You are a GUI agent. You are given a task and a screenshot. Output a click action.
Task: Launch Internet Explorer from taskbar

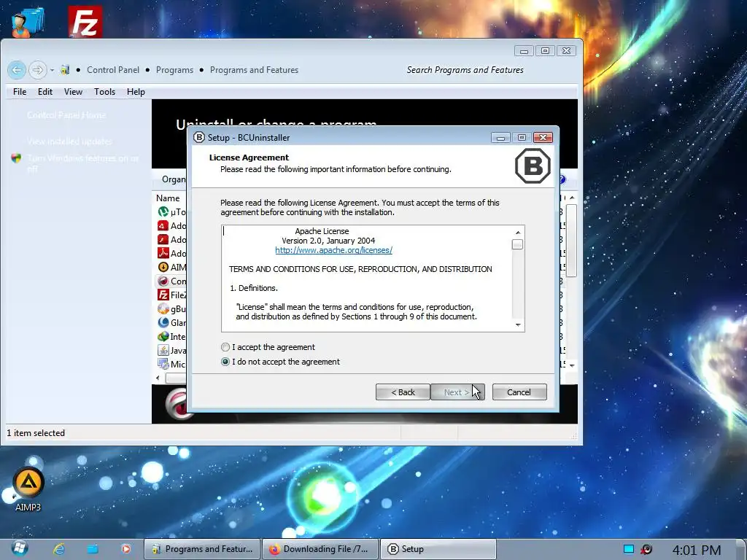click(x=59, y=549)
